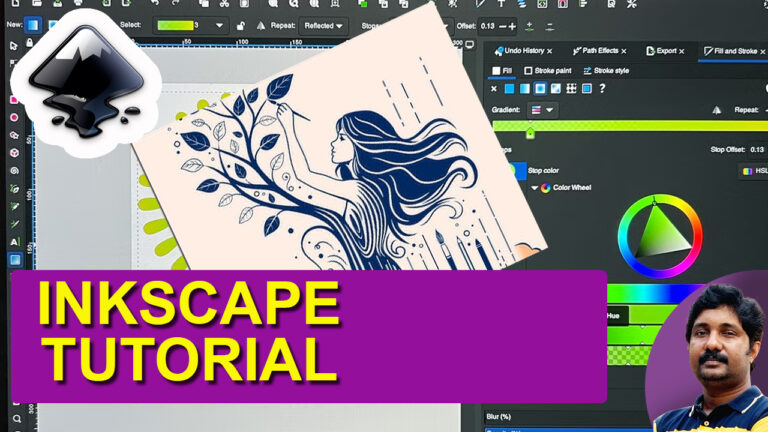Switch to the Path Effects tab

coord(600,51)
